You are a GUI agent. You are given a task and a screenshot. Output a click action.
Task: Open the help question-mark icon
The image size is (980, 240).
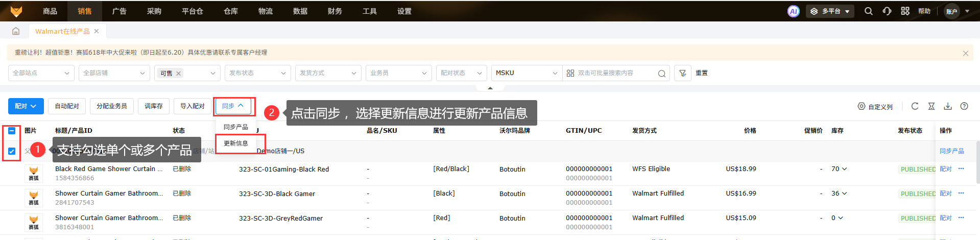(964, 106)
